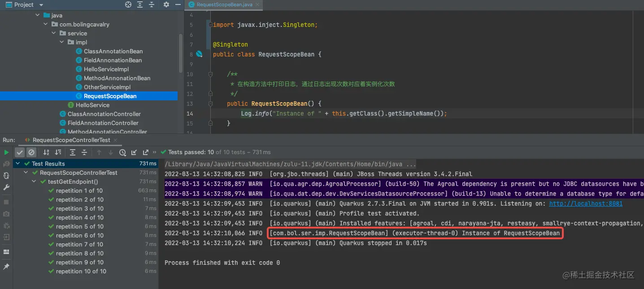Go to previous failed test arrow

pos(99,152)
